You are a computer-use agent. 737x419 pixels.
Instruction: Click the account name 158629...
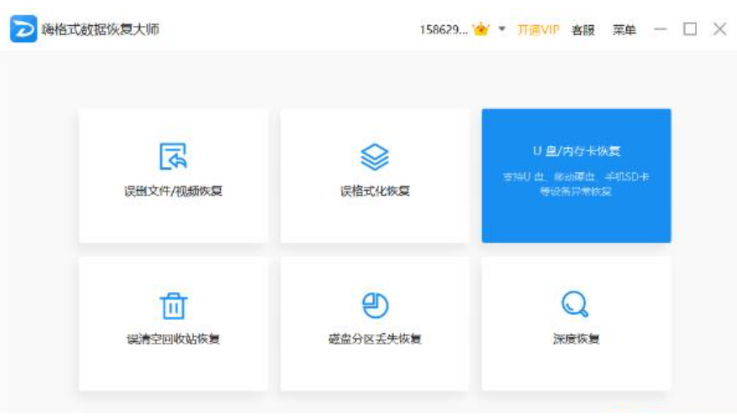[443, 30]
